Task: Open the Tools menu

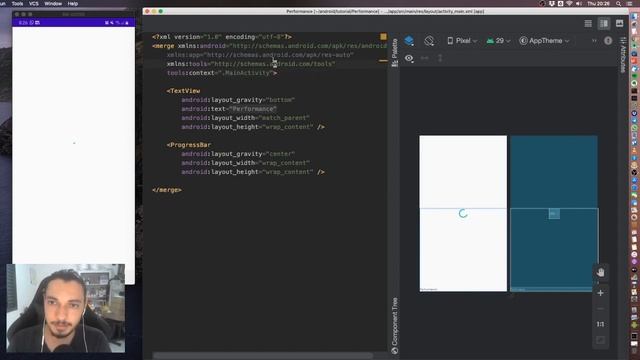Action: [17, 3]
